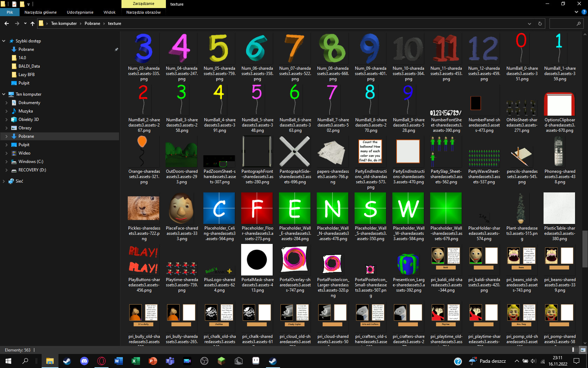This screenshot has height=368, width=588.
Task: Open Minecraft from the taskbar
Action: click(221, 361)
